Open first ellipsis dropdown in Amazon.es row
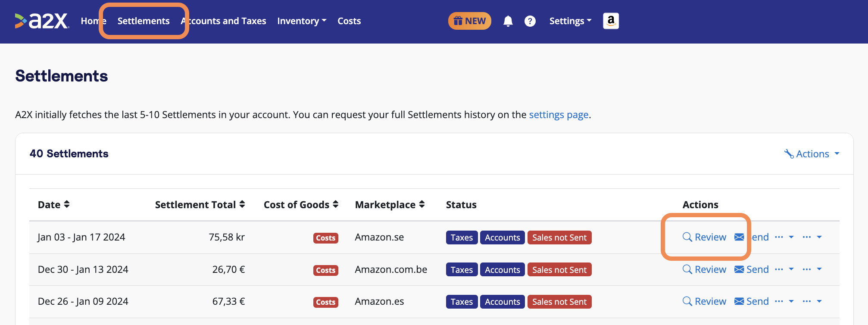The width and height of the screenshot is (868, 325). coord(784,301)
